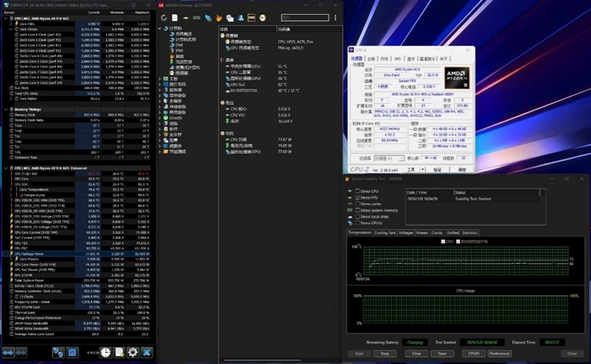The width and height of the screenshot is (591, 364).
Task: Switch to Unified tab
Action: pyautogui.click(x=453, y=233)
